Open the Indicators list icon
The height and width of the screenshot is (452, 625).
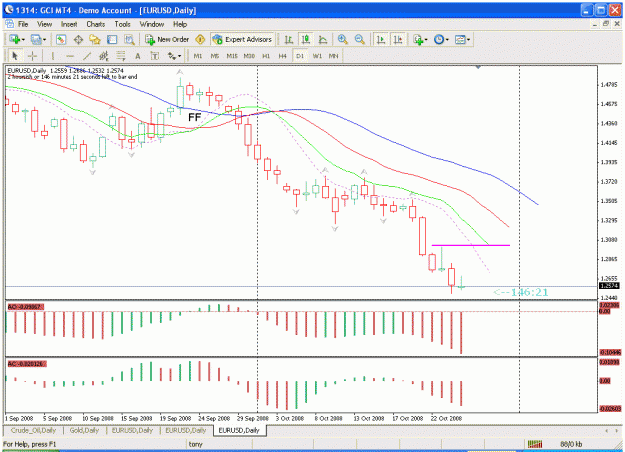418,39
